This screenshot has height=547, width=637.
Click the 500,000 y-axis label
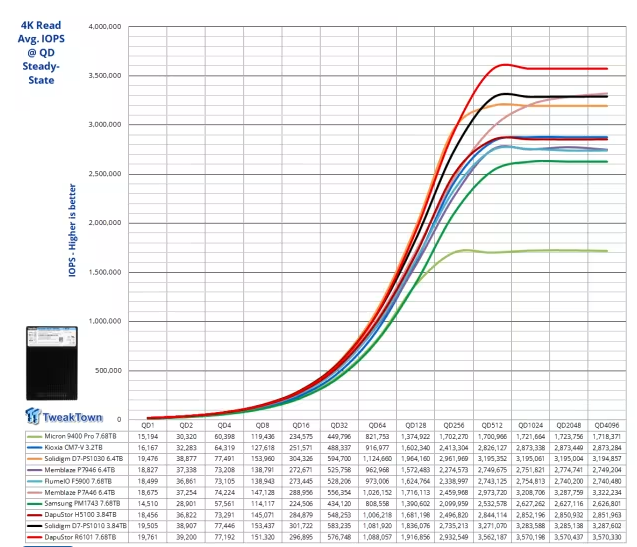(x=108, y=370)
